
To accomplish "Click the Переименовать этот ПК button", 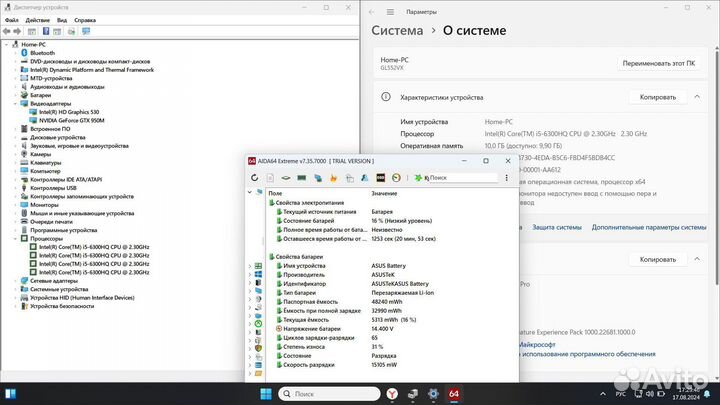I will pos(659,63).
